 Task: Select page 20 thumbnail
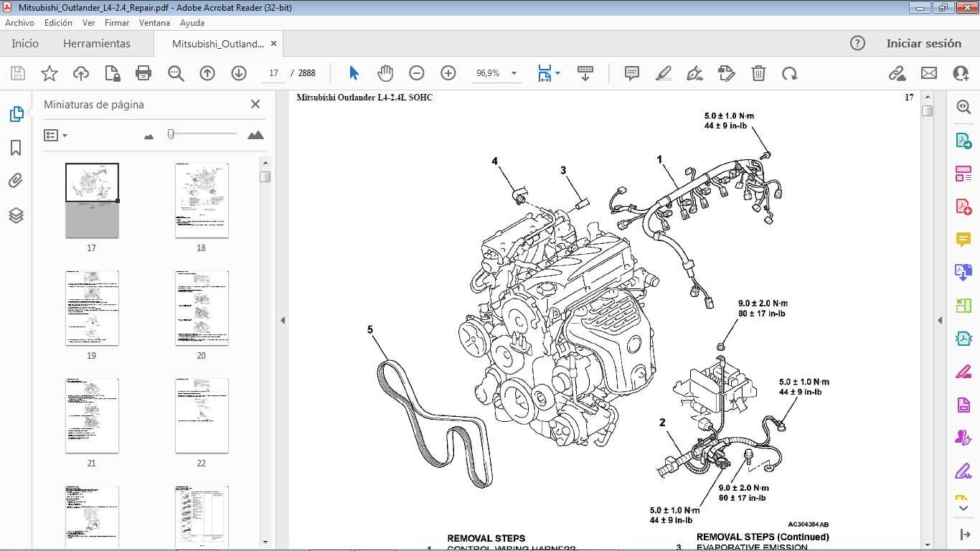coord(202,308)
